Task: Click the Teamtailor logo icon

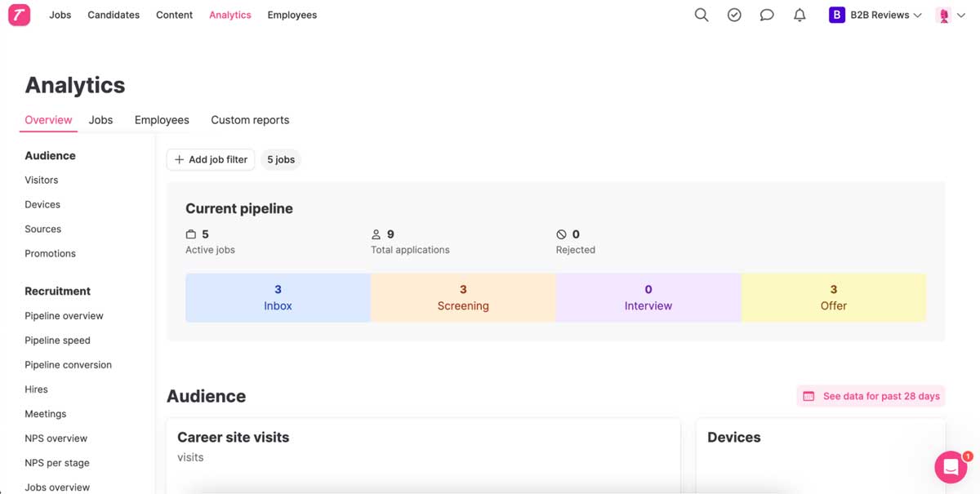Action: click(x=19, y=15)
